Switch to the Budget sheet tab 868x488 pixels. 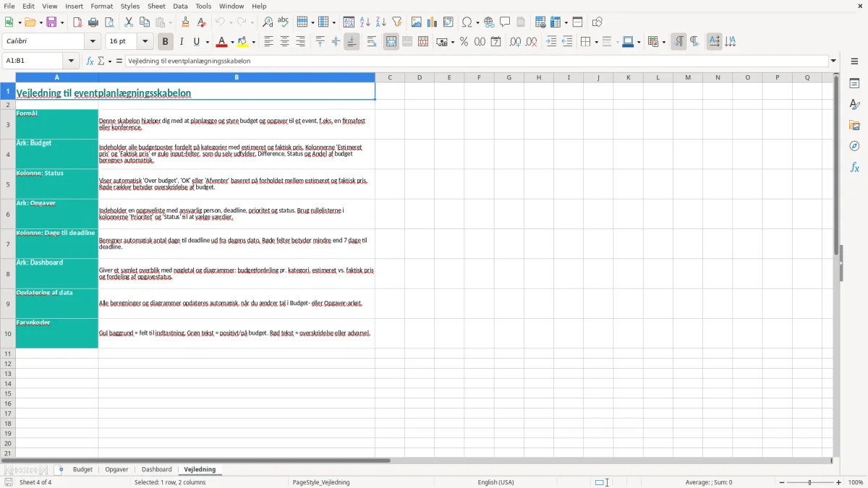(x=82, y=470)
